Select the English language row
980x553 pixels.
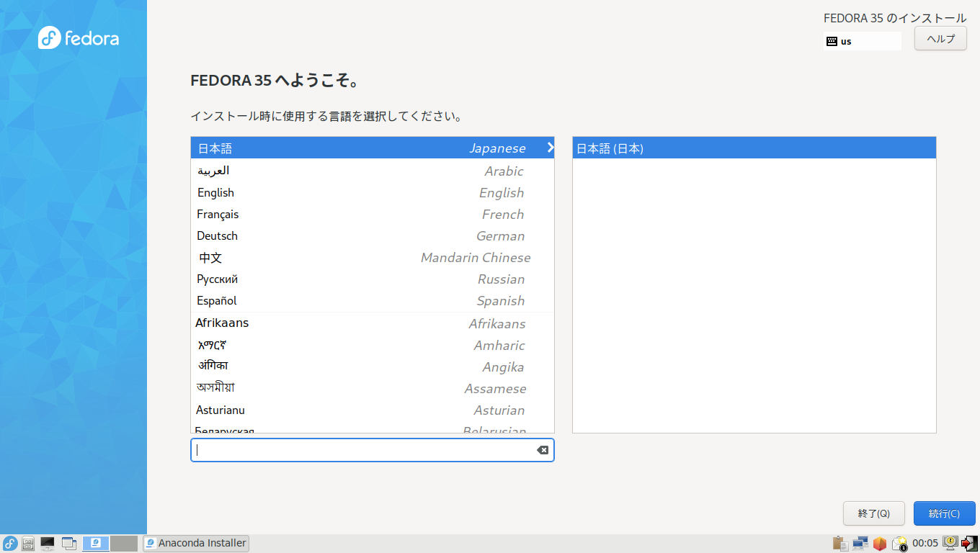373,192
